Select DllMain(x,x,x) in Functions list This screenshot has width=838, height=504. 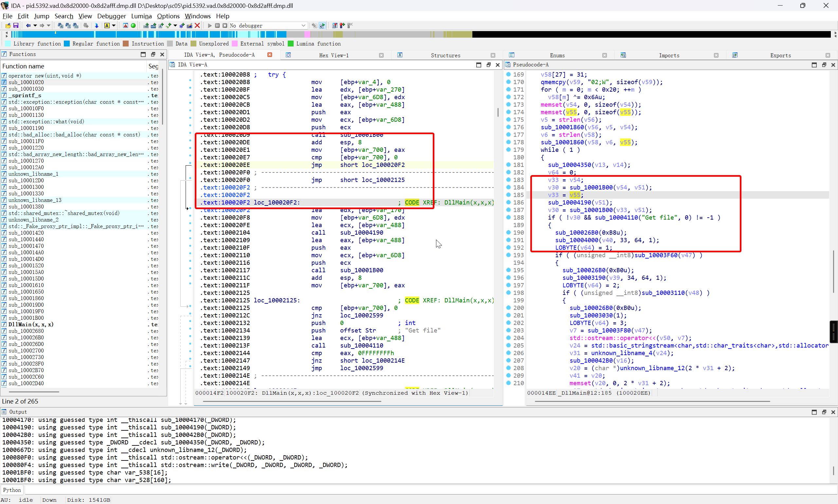(x=30, y=324)
